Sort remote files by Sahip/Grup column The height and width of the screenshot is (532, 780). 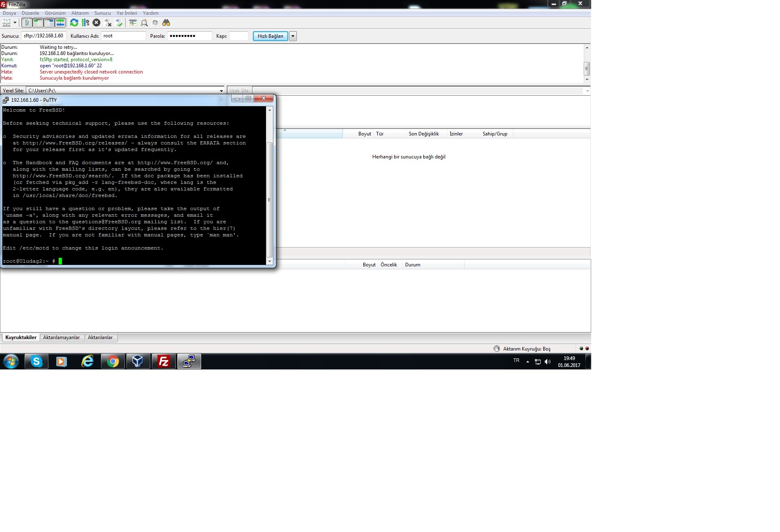click(496, 134)
